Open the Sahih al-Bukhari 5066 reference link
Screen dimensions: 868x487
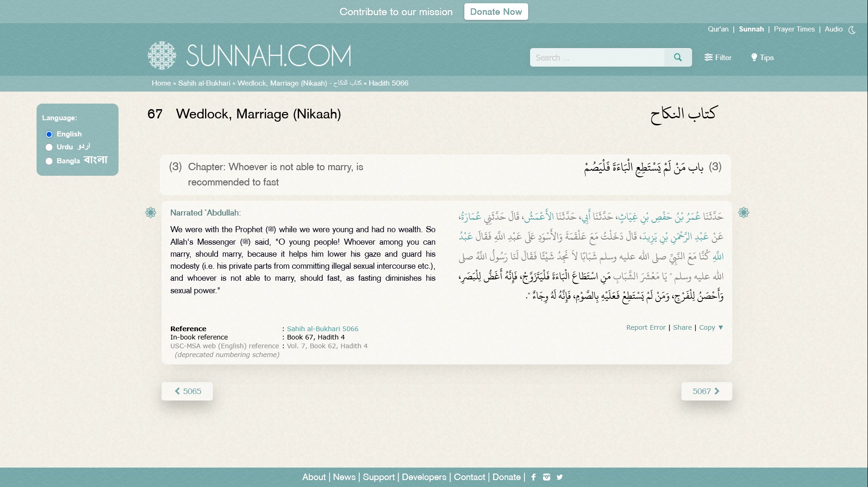[323, 329]
